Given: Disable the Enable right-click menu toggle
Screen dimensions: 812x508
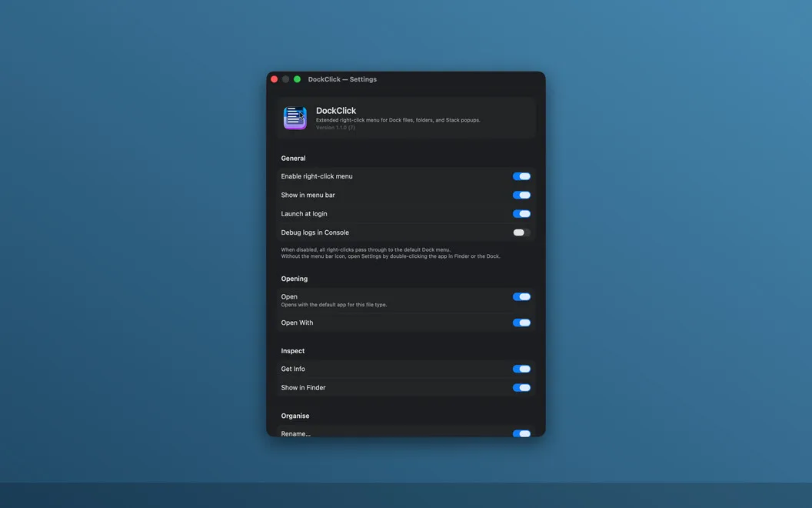Looking at the screenshot, I should coord(521,176).
